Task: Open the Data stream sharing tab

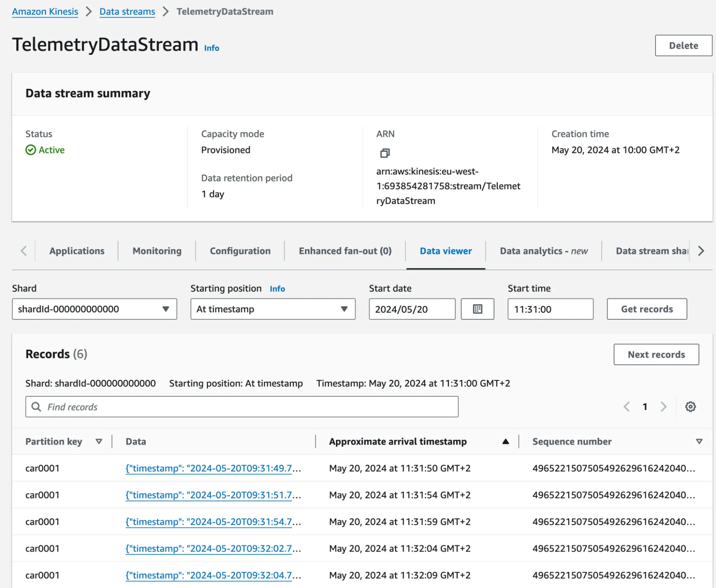Action: [x=652, y=251]
